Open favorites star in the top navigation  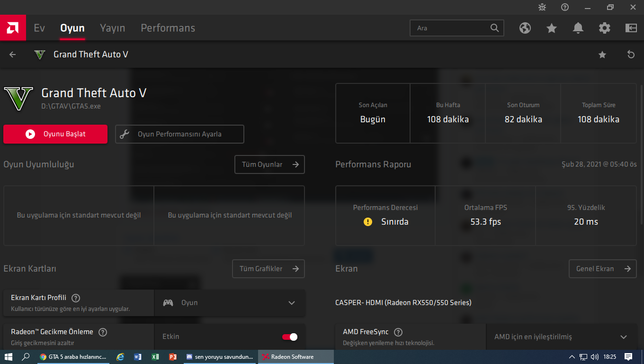[x=552, y=28]
